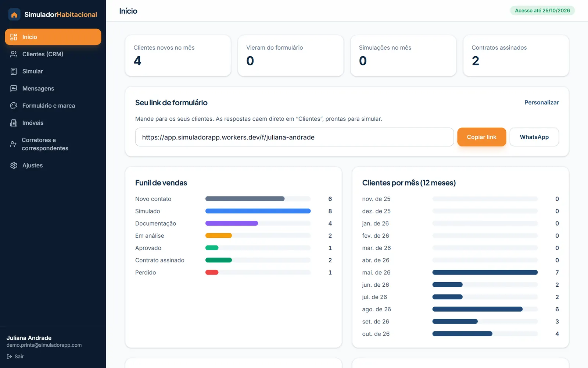Image resolution: width=588 pixels, height=368 pixels.
Task: Click the Mensagens chat bubble icon
Action: click(14, 88)
